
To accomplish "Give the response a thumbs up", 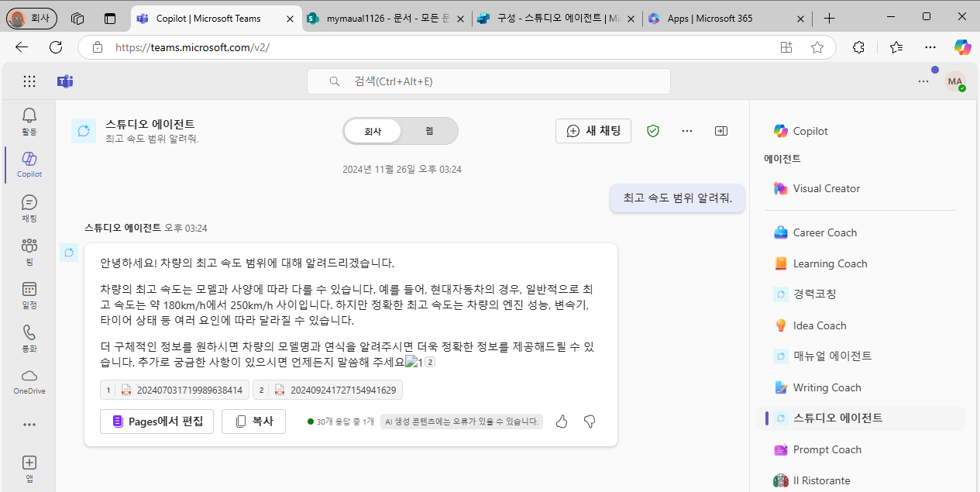I will [x=562, y=421].
